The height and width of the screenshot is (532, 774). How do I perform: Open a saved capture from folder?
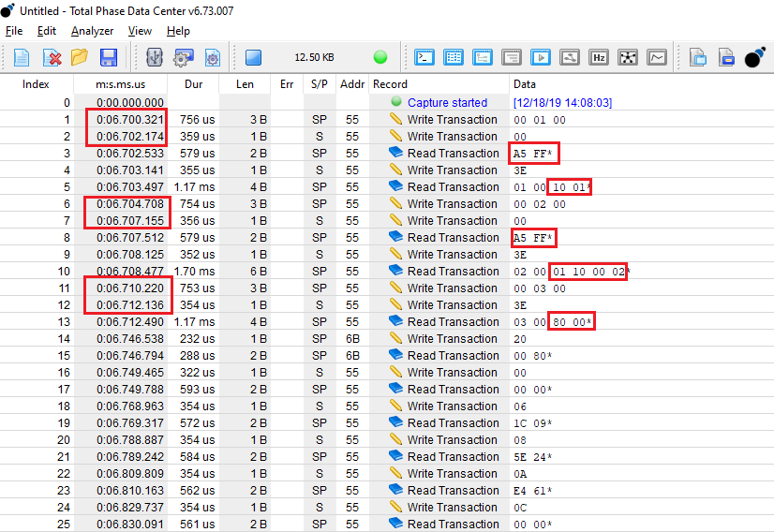click(x=80, y=58)
